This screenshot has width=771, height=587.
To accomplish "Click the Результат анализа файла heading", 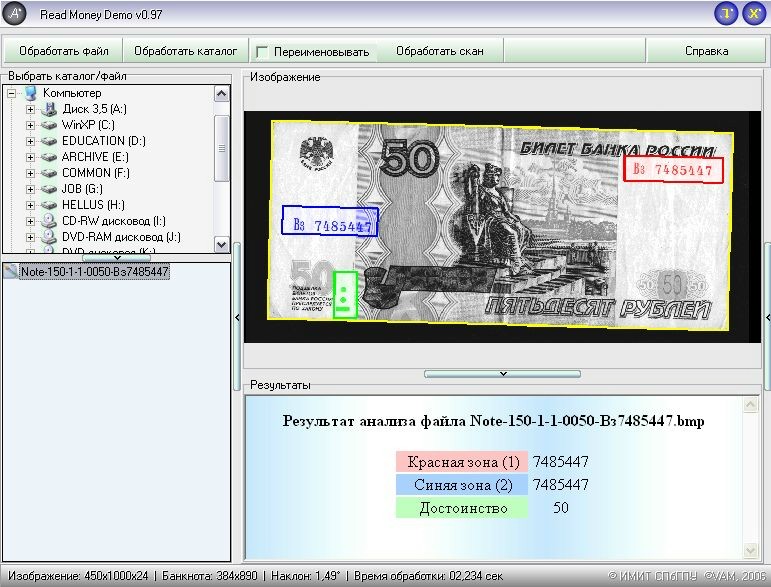I will tap(493, 421).
